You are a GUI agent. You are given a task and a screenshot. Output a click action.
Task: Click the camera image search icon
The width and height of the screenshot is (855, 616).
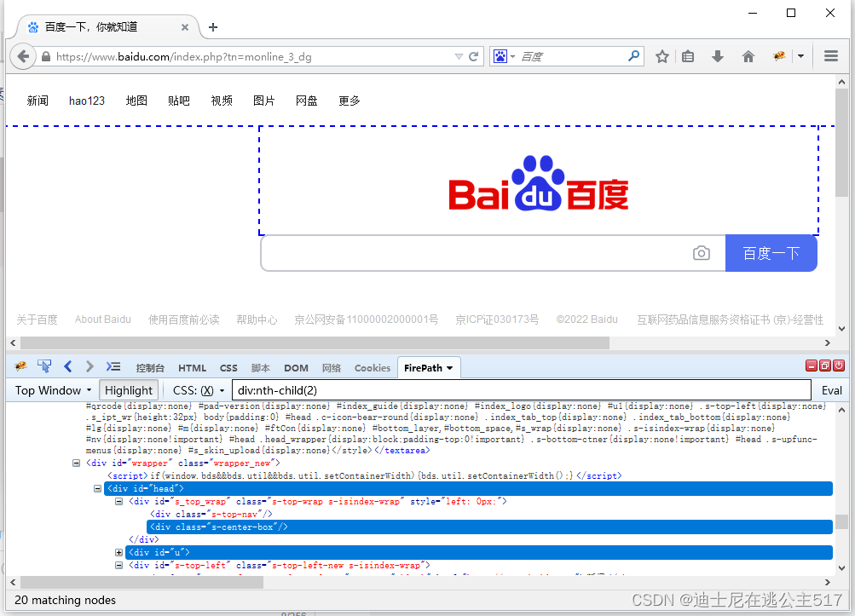702,253
